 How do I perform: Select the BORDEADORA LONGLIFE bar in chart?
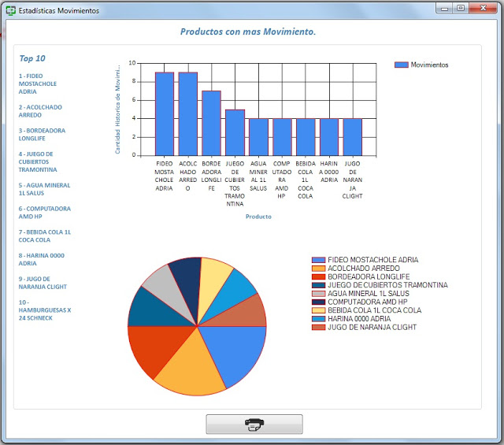tap(211, 123)
